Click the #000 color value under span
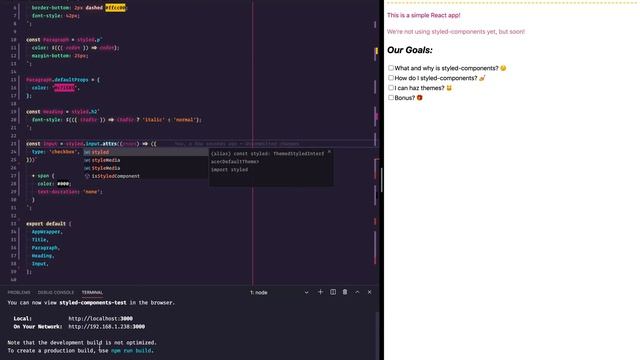 (63, 184)
